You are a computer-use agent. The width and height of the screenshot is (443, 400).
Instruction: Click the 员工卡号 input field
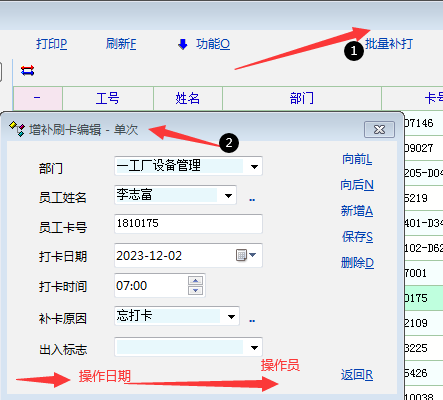(x=188, y=224)
